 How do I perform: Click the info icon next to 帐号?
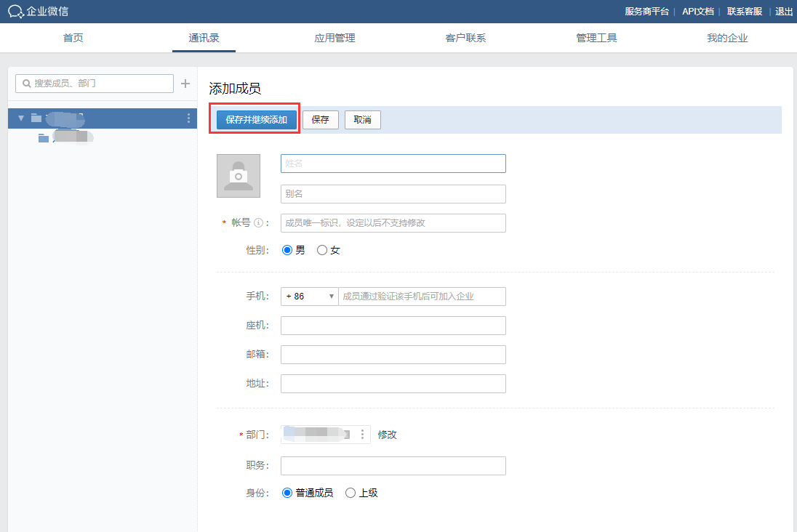(x=258, y=223)
